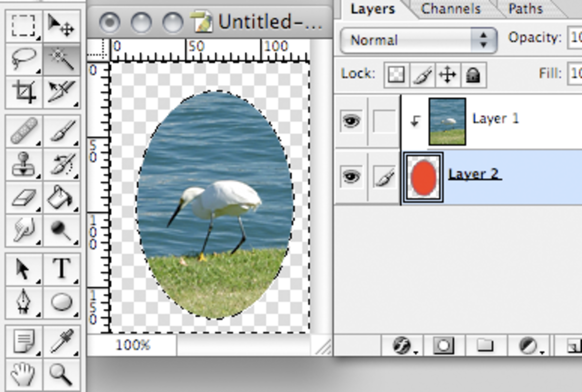Open the adjustment layer menu
Image resolution: width=582 pixels, height=392 pixels.
point(528,346)
